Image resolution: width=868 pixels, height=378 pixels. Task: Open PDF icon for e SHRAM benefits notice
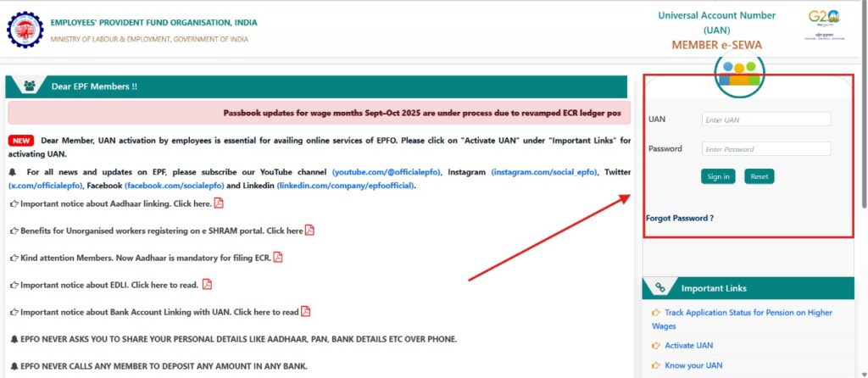(x=309, y=231)
